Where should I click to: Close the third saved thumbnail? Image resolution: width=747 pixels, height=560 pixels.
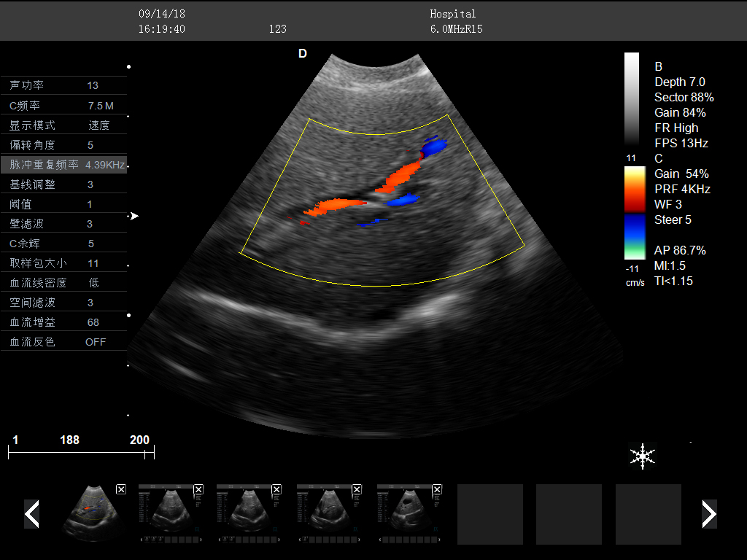pos(277,489)
